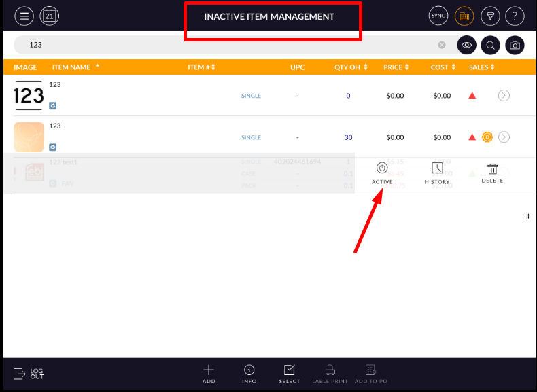Open the calendar date icon
Viewport: 537px width, 392px height.
(50, 16)
